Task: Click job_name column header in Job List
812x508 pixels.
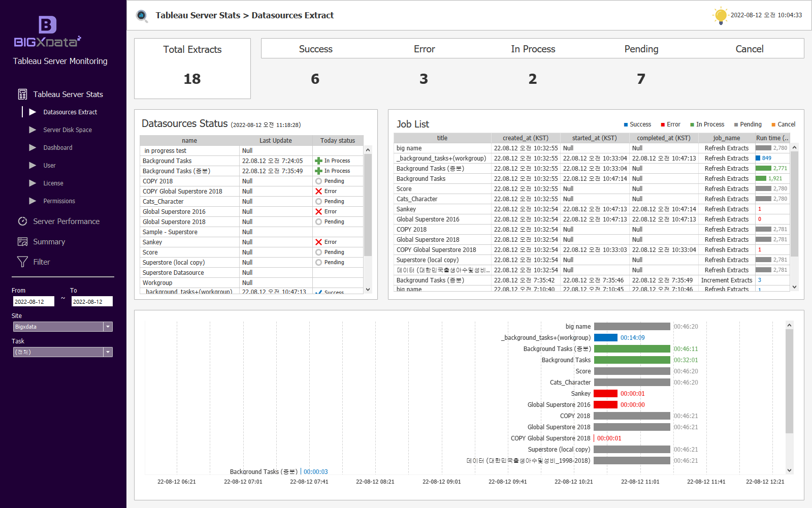Action: tap(726, 138)
